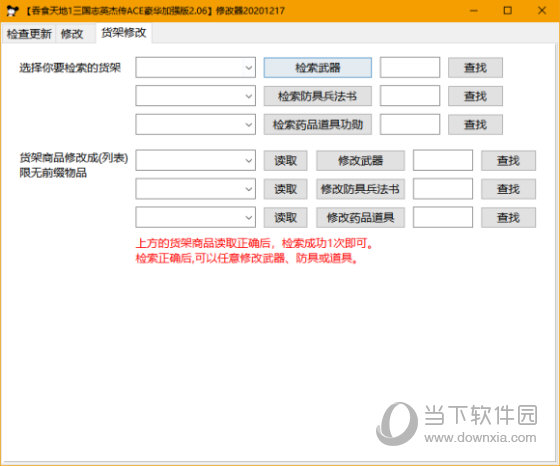Click the 检索防具兵法书 button
Image resolution: width=560 pixels, height=466 pixels.
click(318, 96)
